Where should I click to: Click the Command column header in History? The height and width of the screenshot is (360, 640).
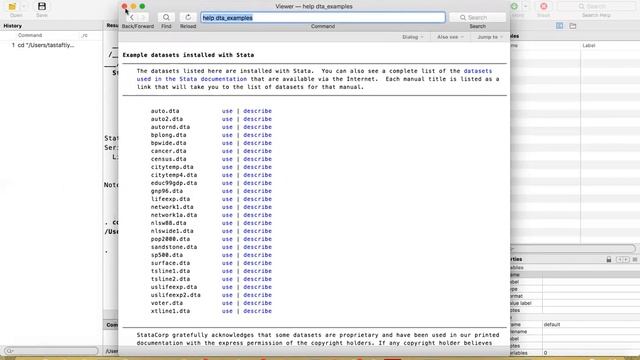30,36
